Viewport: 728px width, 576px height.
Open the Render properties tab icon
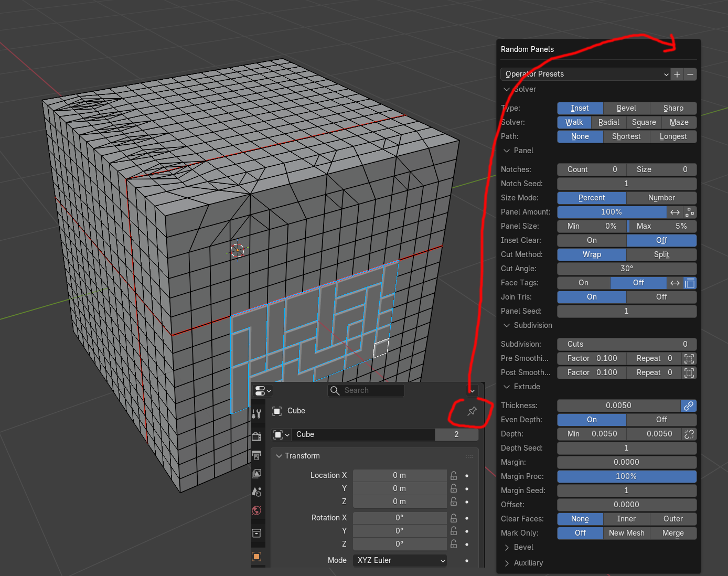pos(256,436)
